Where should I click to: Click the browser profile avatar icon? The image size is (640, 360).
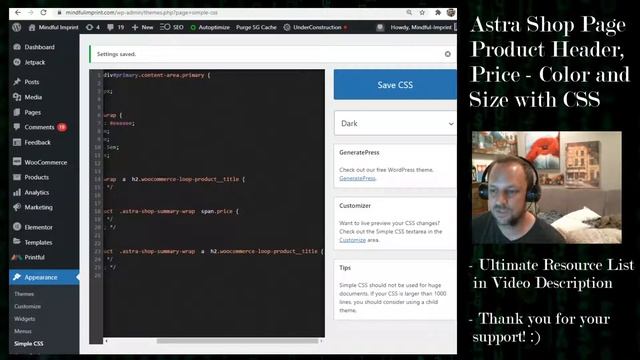pyautogui.click(x=451, y=13)
